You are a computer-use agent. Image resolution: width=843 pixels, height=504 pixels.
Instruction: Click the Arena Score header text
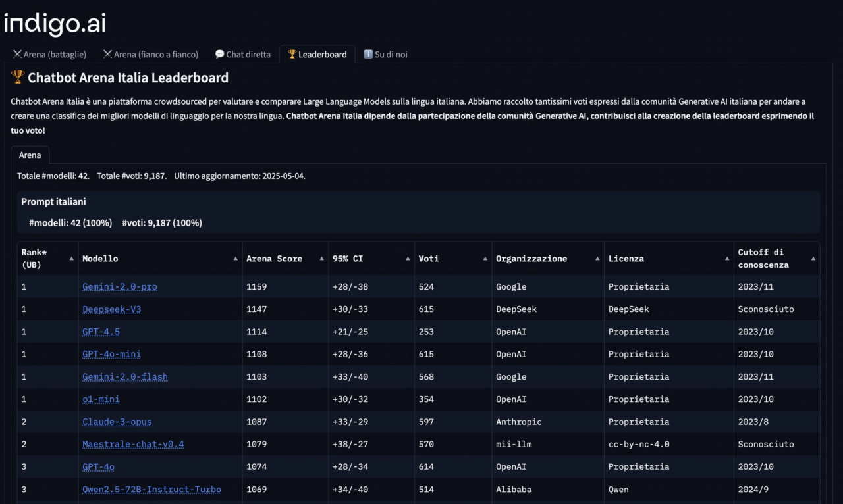(x=274, y=259)
